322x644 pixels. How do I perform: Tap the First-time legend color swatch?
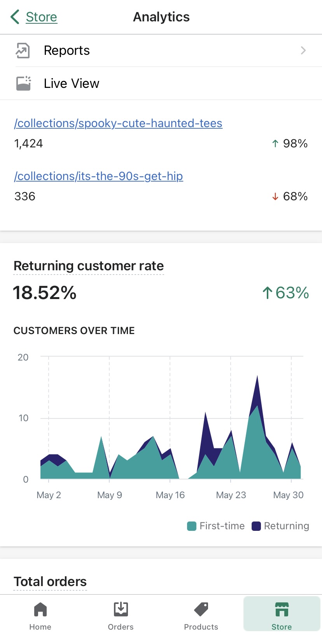192,526
